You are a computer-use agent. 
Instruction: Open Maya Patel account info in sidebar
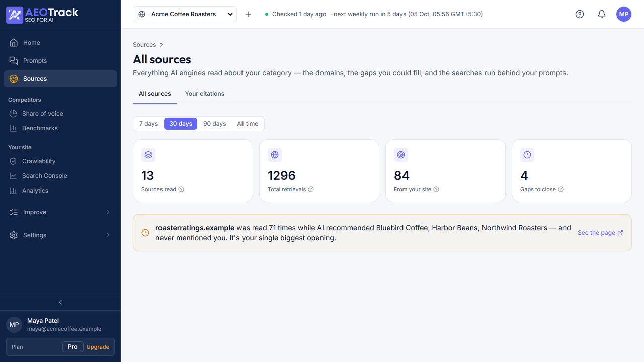(x=60, y=325)
